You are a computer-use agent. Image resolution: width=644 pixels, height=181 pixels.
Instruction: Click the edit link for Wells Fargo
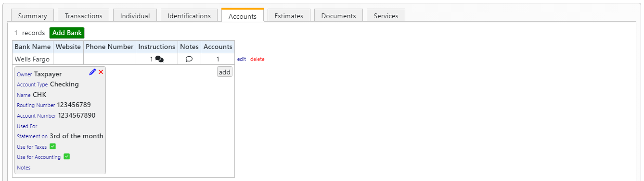point(241,60)
